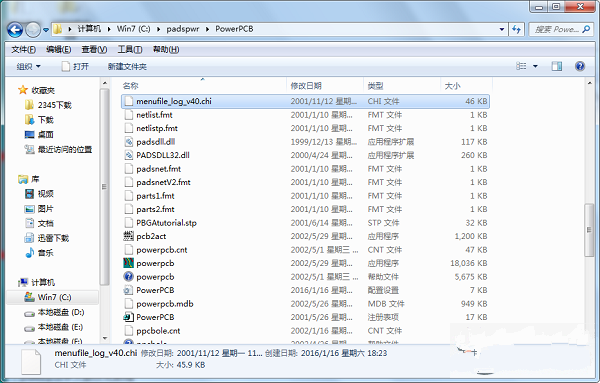Open 音乐 library in sidebar
Viewport: 600px width, 383px height.
click(x=39, y=253)
